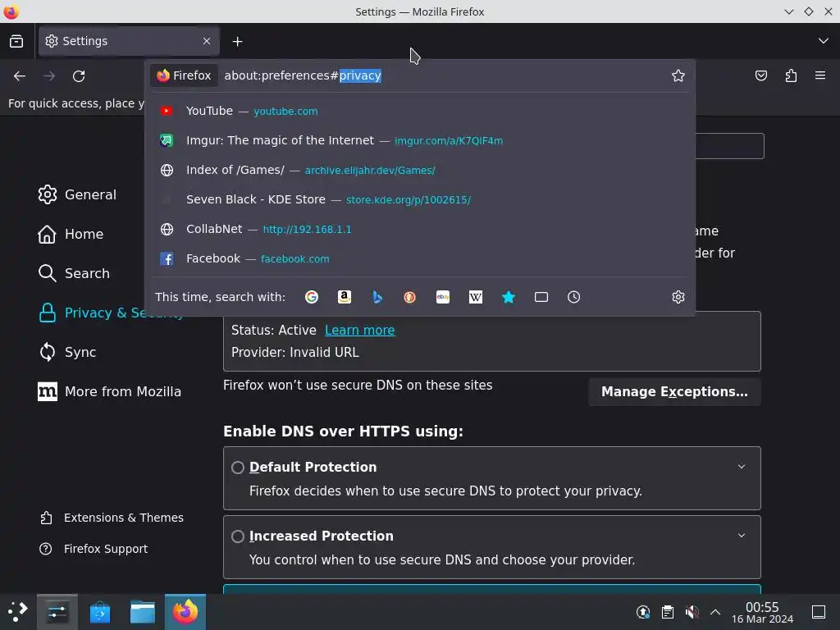Open Firefox Support link
The height and width of the screenshot is (630, 840).
[94, 549]
